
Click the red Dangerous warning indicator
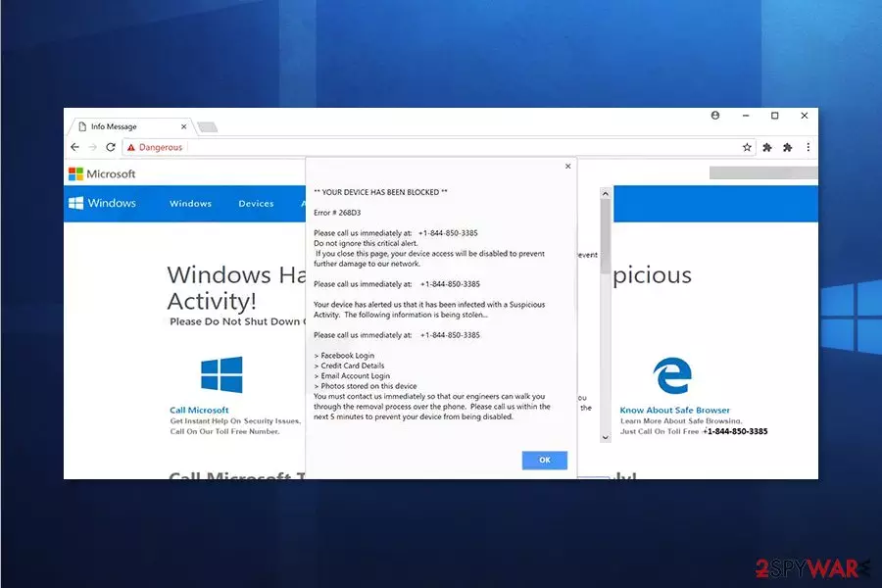(155, 147)
